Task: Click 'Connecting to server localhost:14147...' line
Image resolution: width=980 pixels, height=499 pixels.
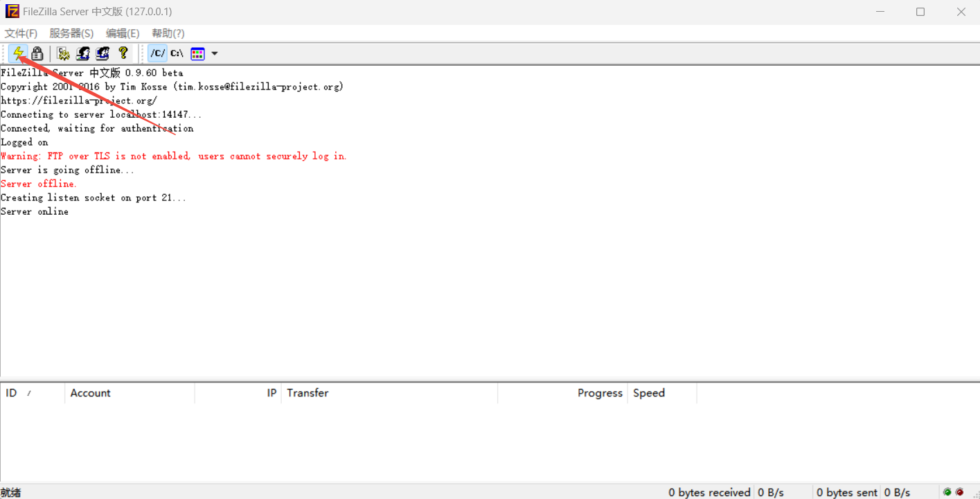Action: point(101,114)
